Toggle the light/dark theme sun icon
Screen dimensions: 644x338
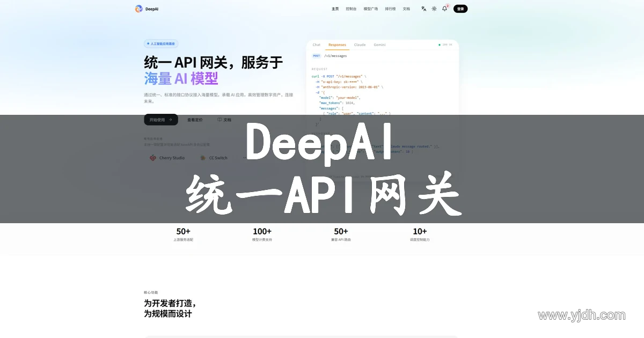pyautogui.click(x=434, y=9)
